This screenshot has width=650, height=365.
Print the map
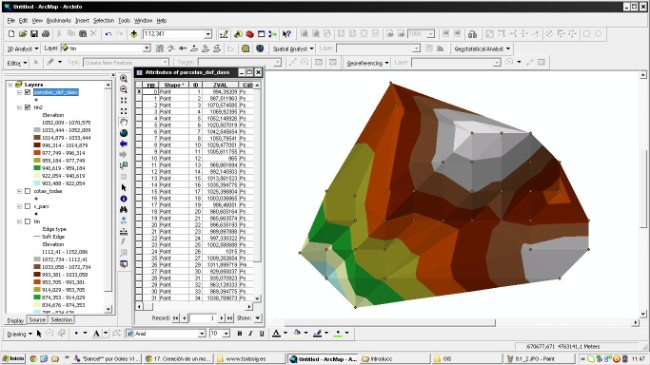coord(46,34)
